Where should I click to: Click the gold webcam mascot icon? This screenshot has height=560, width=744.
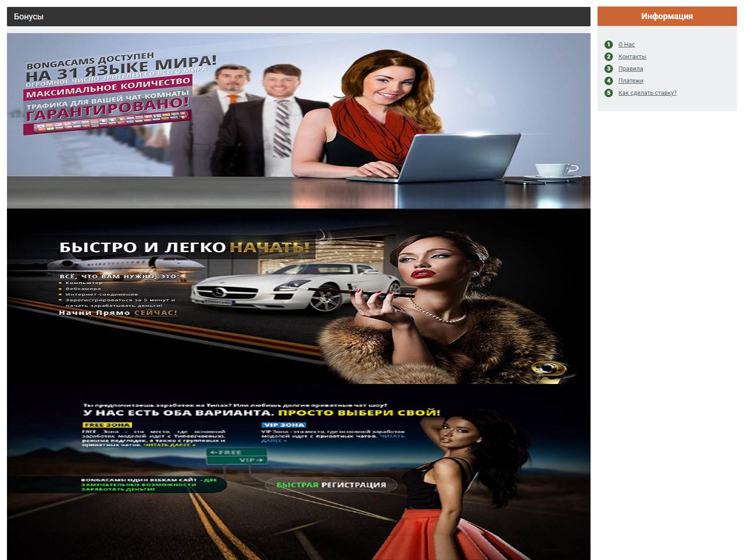[550, 372]
